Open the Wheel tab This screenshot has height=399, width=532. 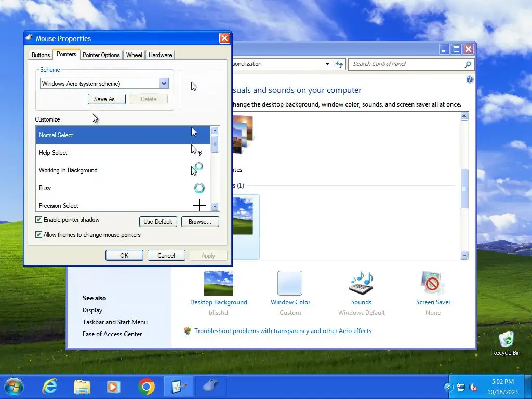tap(134, 55)
